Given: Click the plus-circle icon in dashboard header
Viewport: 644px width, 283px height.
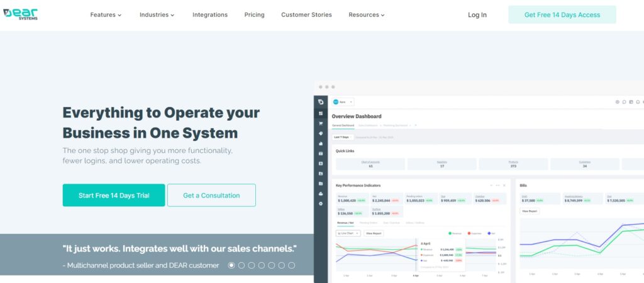Looking at the screenshot, I should tap(618, 102).
